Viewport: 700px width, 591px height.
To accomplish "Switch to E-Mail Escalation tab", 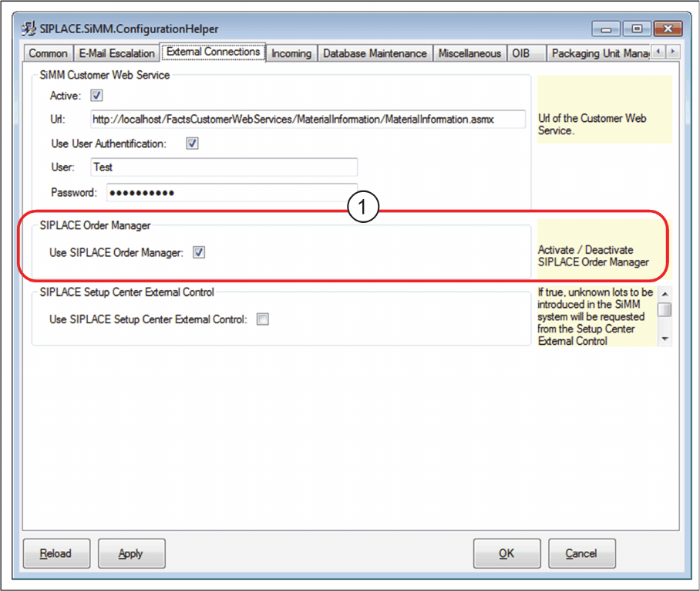I will 116,53.
